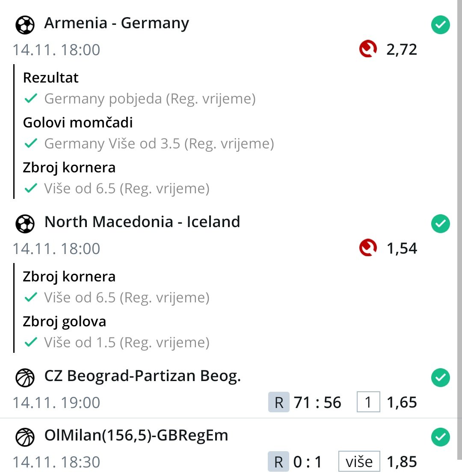Click the boxed 'više' pick tag
This screenshot has height=476, width=462.
[359, 462]
